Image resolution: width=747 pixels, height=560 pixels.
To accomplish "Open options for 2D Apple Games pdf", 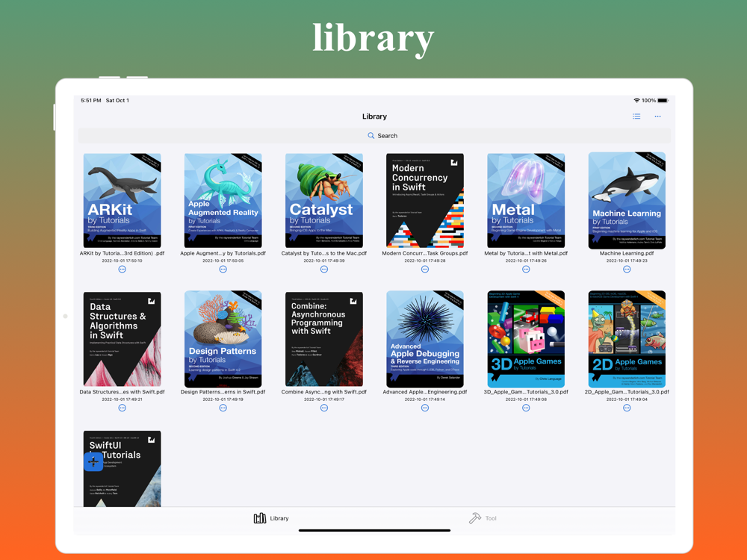I will [x=627, y=408].
